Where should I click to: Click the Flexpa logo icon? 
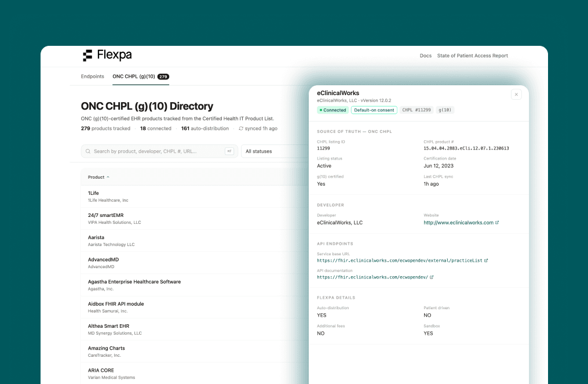(87, 55)
